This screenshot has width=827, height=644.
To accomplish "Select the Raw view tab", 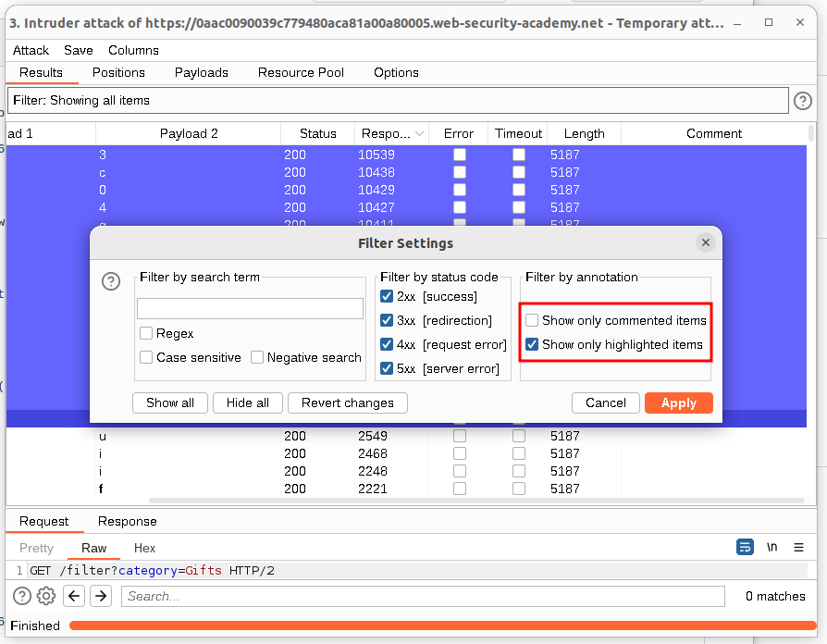I will [x=93, y=548].
